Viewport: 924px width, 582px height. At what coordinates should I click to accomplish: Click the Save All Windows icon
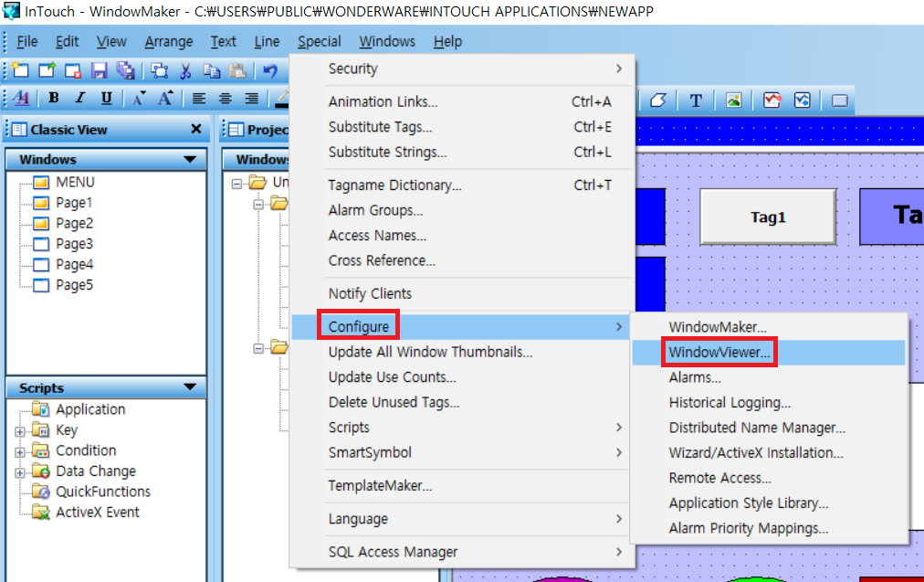125,70
